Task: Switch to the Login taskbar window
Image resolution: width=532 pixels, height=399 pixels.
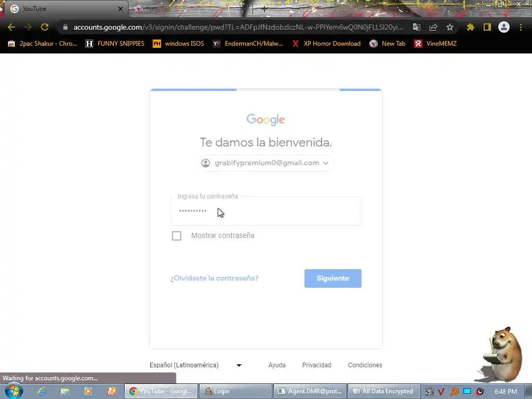Action: tap(235, 391)
